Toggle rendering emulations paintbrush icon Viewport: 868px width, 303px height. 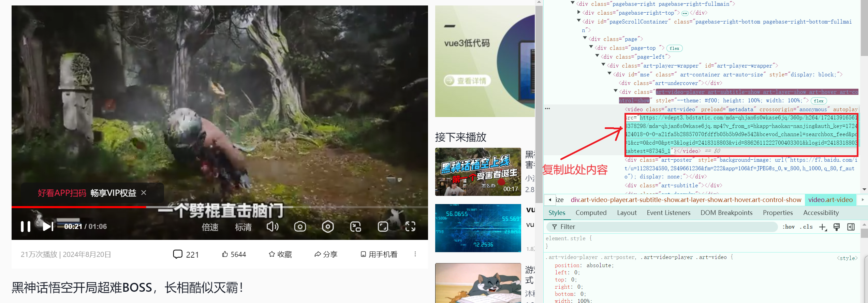(x=837, y=227)
